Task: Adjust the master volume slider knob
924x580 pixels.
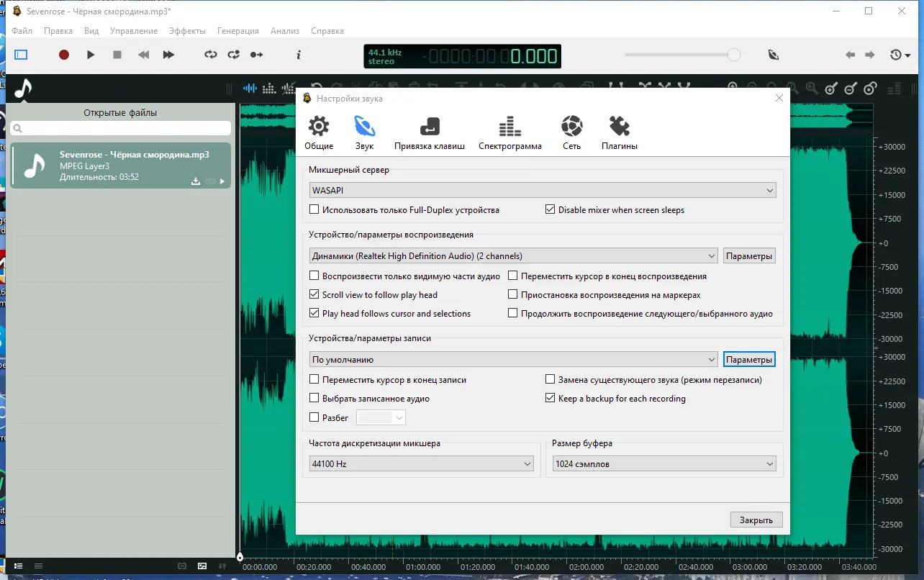Action: click(734, 55)
